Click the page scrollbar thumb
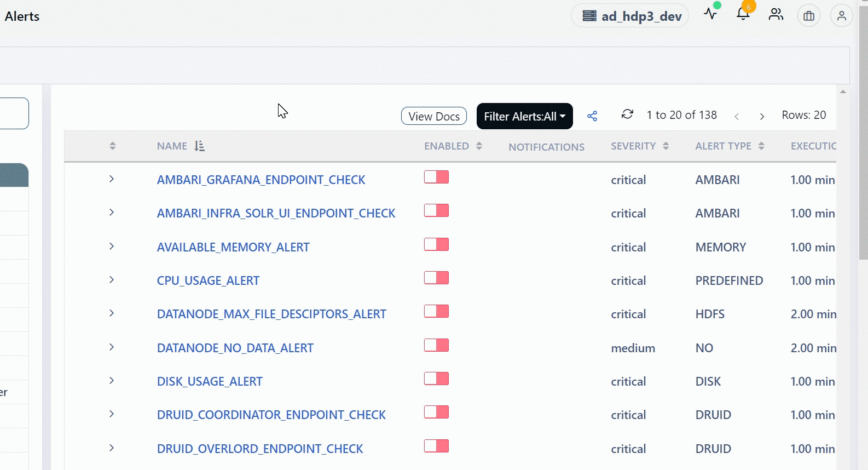868x470 pixels. (863, 133)
